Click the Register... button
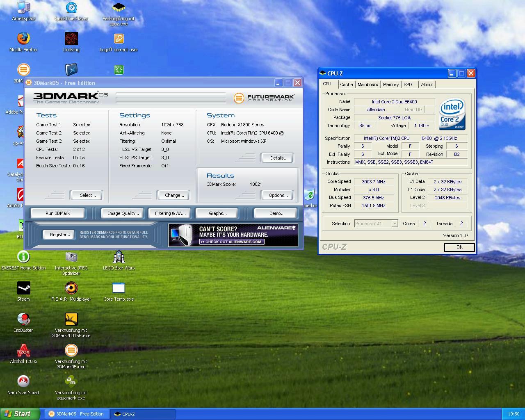This screenshot has height=420, width=525. pyautogui.click(x=60, y=235)
